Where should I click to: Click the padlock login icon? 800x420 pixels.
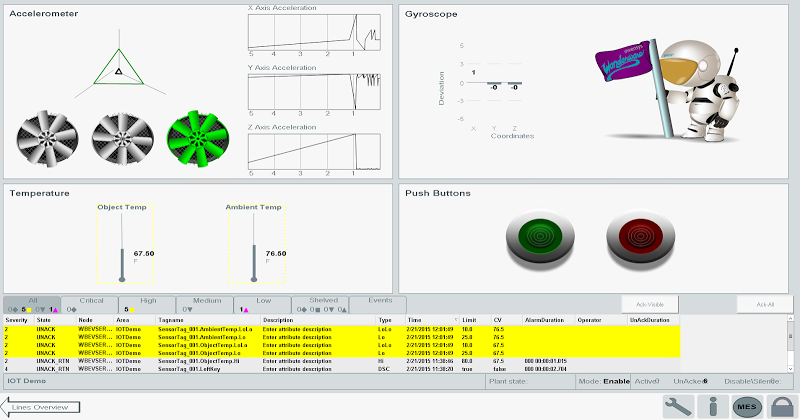(781, 407)
